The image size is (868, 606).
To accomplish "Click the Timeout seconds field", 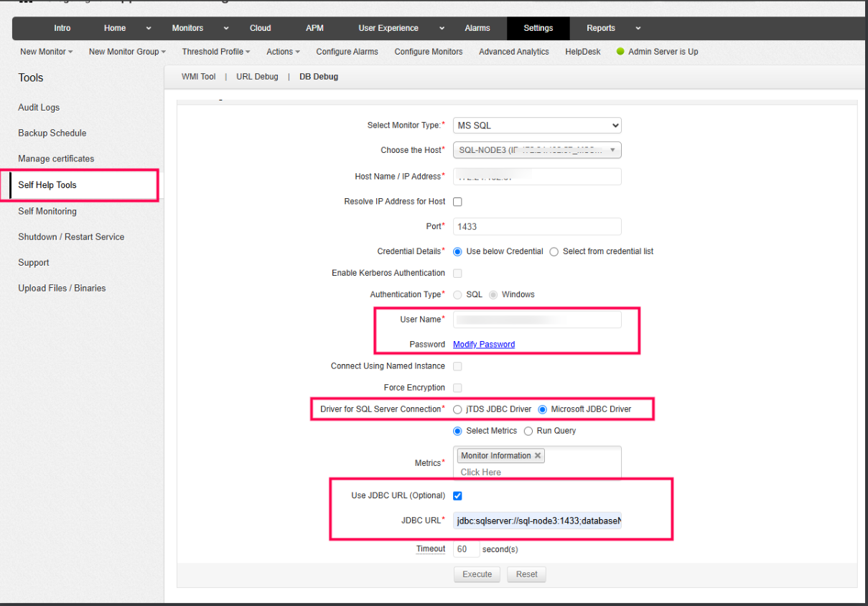I will 466,549.
